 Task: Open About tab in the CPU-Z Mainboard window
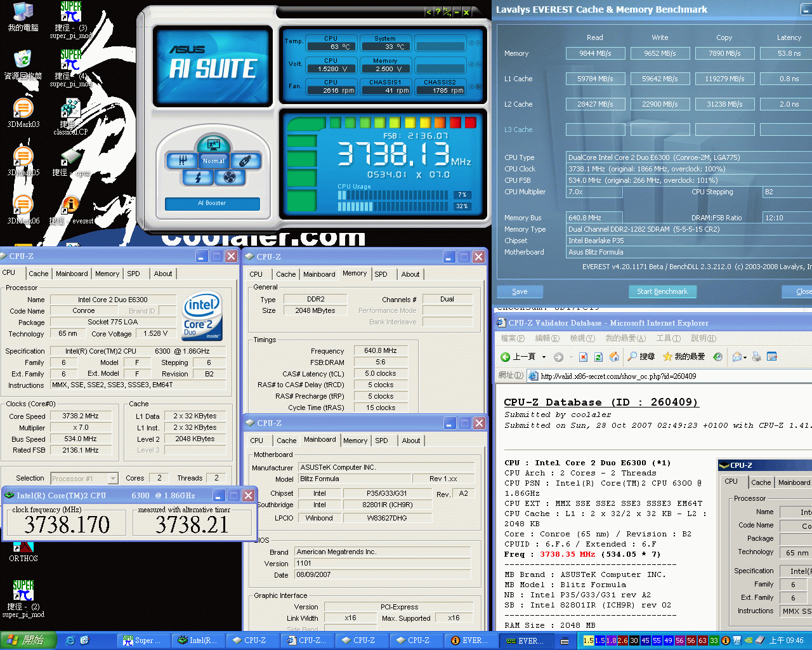pyautogui.click(x=411, y=441)
